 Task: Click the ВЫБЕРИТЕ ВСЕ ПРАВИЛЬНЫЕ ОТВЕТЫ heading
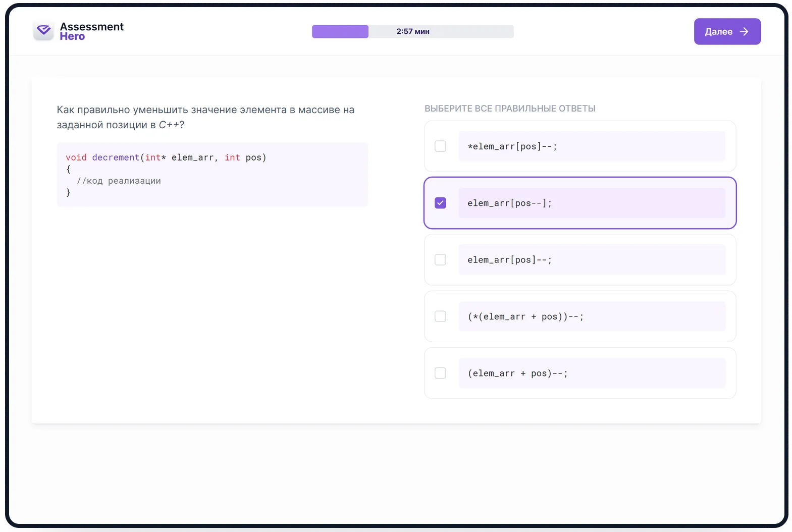point(510,109)
